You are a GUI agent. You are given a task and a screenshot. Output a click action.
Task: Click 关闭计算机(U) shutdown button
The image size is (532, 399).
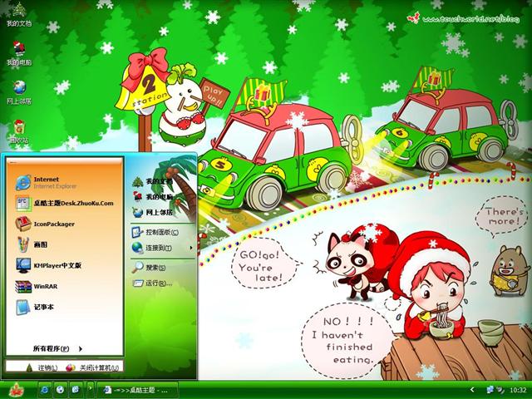(x=92, y=367)
